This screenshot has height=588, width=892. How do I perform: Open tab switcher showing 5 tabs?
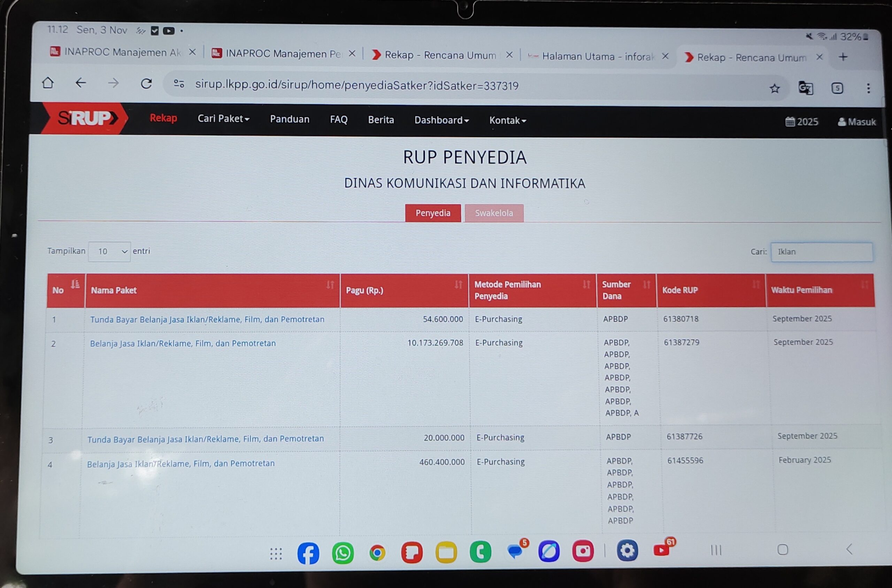837,88
